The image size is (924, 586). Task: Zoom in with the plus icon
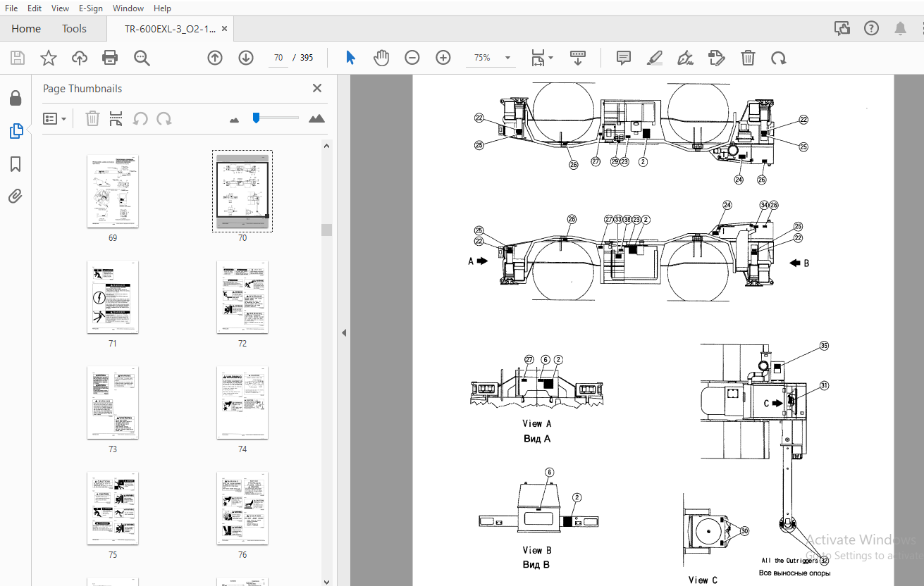click(443, 58)
